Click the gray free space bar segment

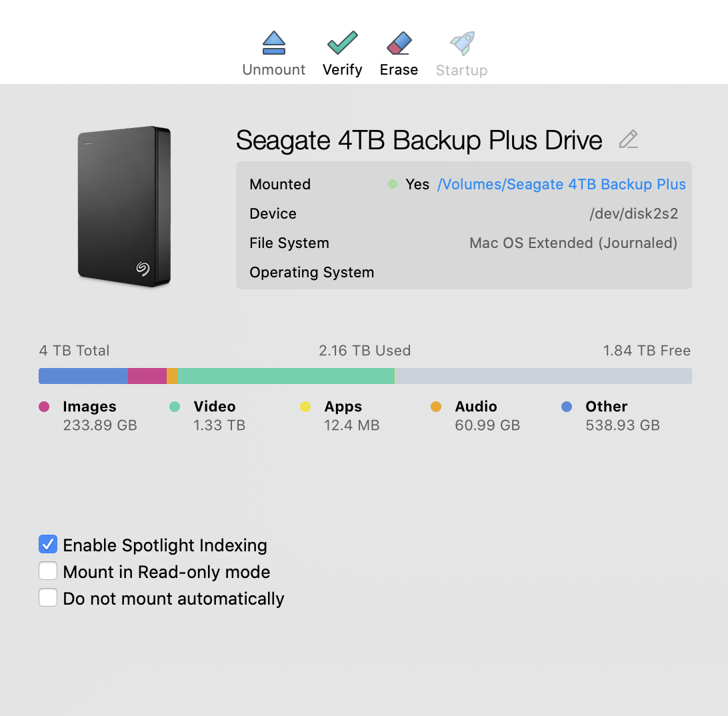pyautogui.click(x=544, y=376)
